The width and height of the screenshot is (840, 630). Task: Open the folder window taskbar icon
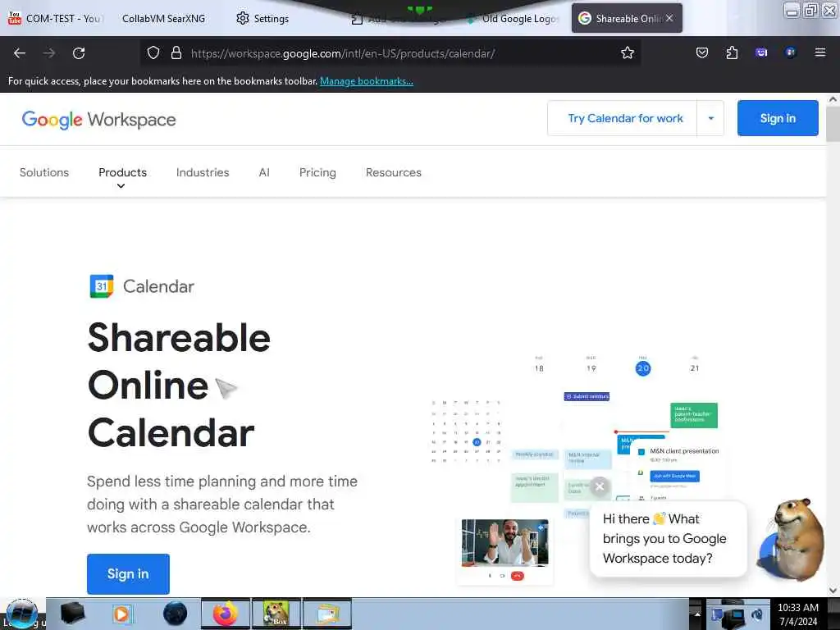pos(327,614)
